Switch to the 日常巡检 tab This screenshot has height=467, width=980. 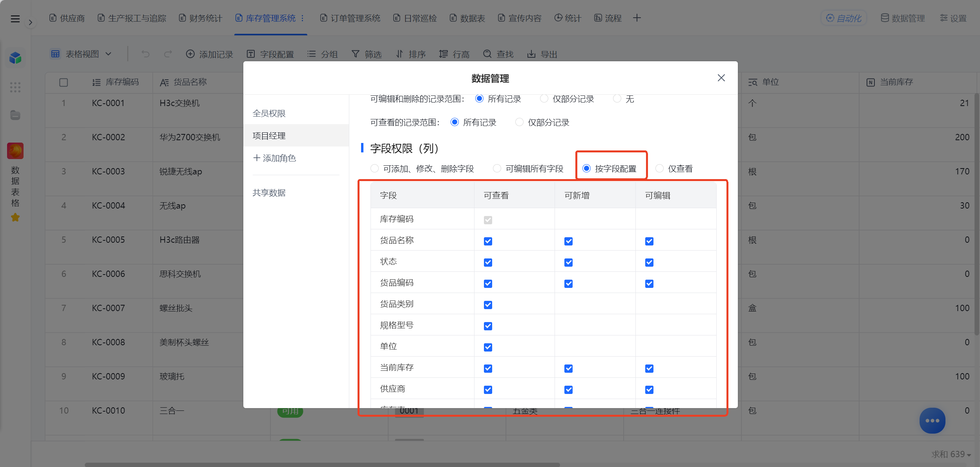pos(415,18)
